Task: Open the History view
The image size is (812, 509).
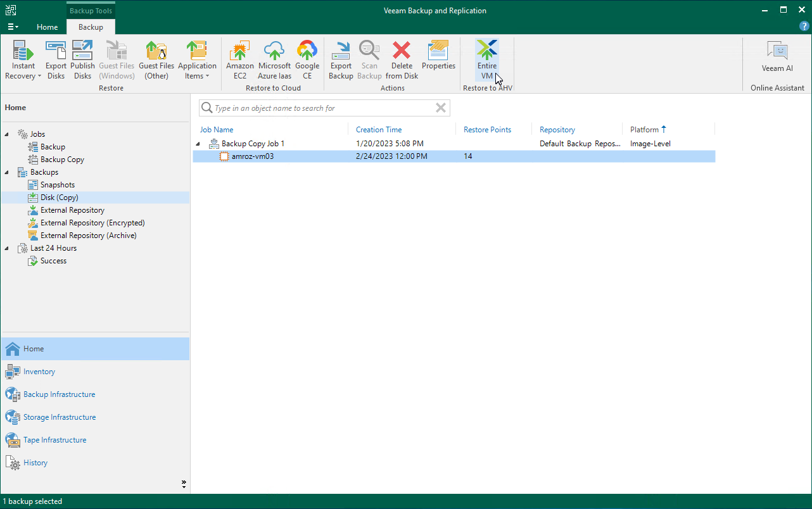Action: (x=95, y=463)
